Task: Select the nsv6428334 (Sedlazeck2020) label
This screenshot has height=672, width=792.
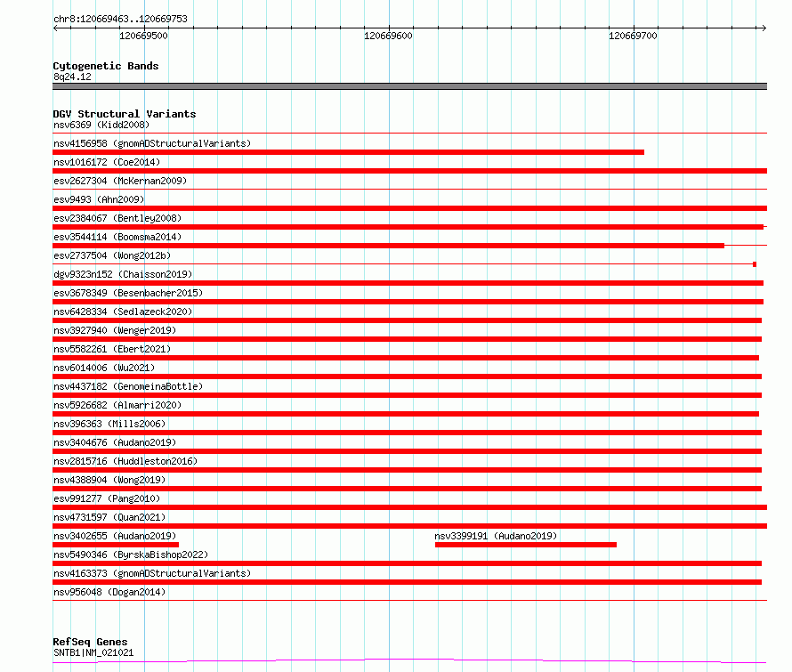Action: pyautogui.click(x=123, y=312)
